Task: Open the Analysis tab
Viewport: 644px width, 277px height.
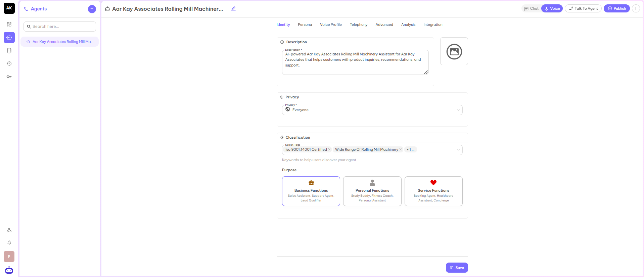Action: coord(408,25)
